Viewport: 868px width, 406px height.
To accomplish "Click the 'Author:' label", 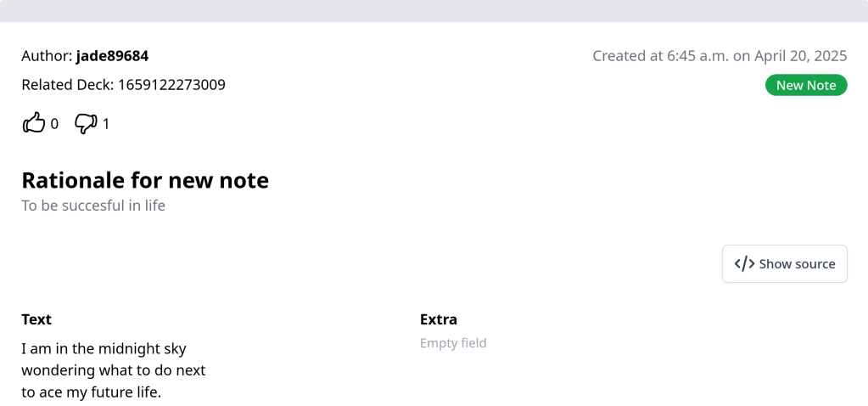I will tap(47, 56).
